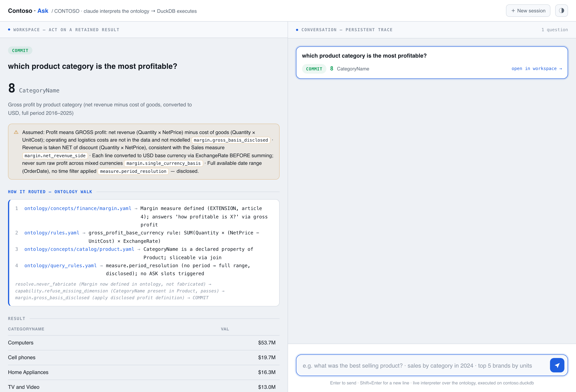Click the $19.7M value
Image resolution: width=576 pixels, height=392 pixels.
(x=267, y=358)
